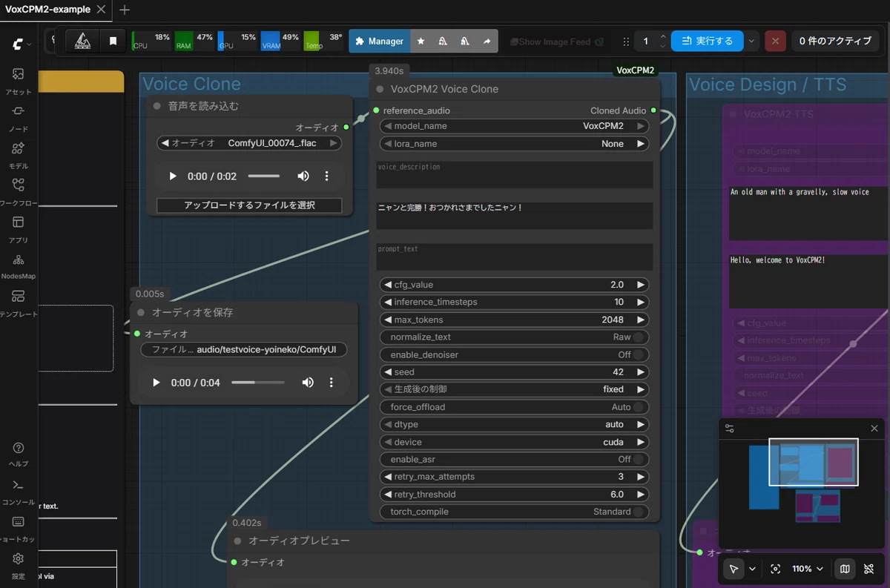The height and width of the screenshot is (588, 890).
Task: Close the minimap panel
Action: pyautogui.click(x=874, y=429)
